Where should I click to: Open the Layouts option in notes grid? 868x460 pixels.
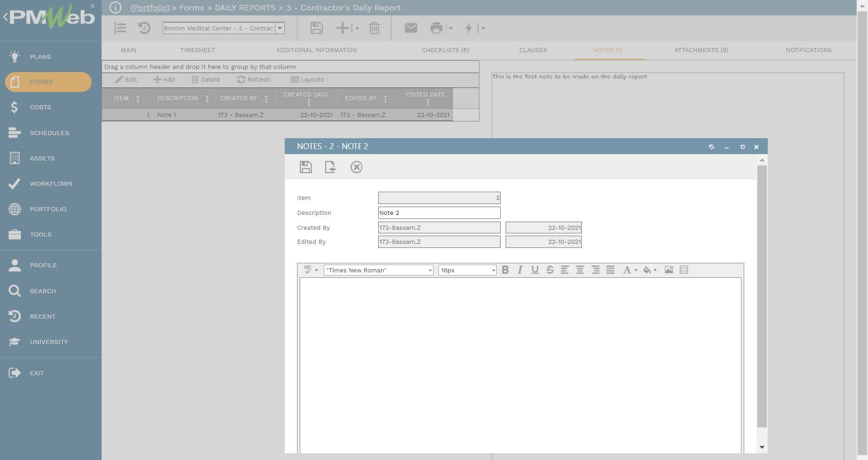pos(307,79)
